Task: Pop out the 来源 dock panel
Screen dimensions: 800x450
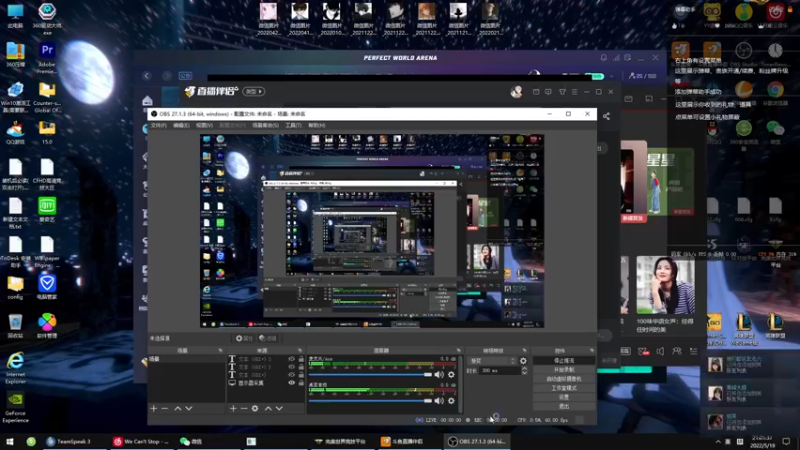Action: coord(299,351)
